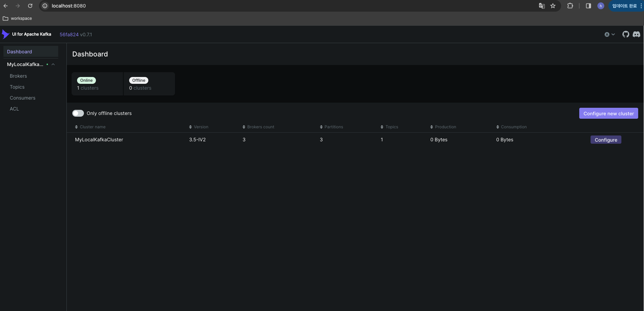The width and height of the screenshot is (644, 311).
Task: Select MyLocalKafka... cluster in sidebar
Action: [x=25, y=64]
